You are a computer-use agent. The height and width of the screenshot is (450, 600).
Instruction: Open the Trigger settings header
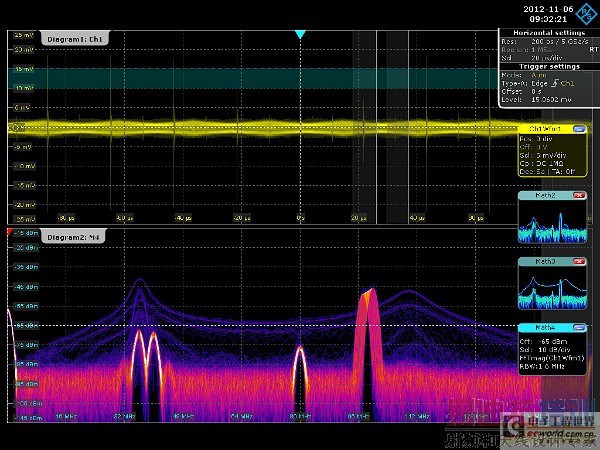point(549,67)
